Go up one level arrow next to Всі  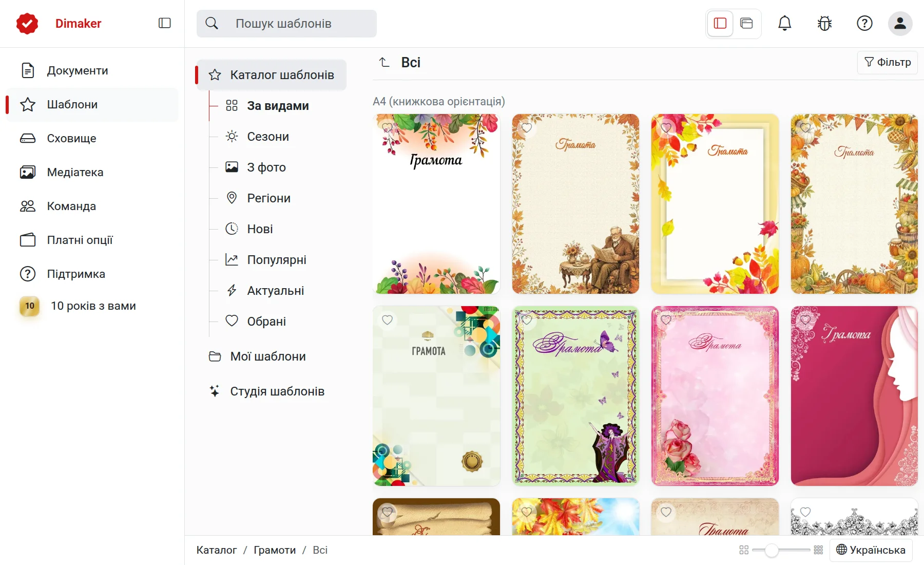click(x=384, y=63)
